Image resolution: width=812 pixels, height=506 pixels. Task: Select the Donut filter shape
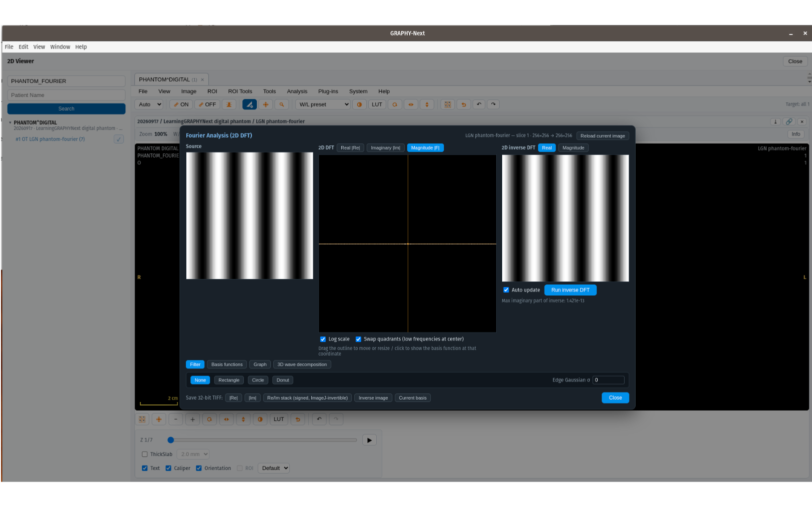[x=283, y=380]
